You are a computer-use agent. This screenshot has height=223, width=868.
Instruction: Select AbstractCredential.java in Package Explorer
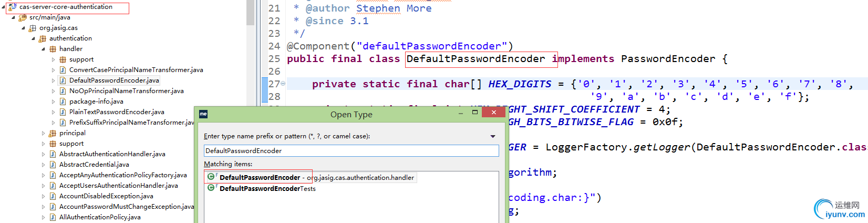(x=94, y=165)
